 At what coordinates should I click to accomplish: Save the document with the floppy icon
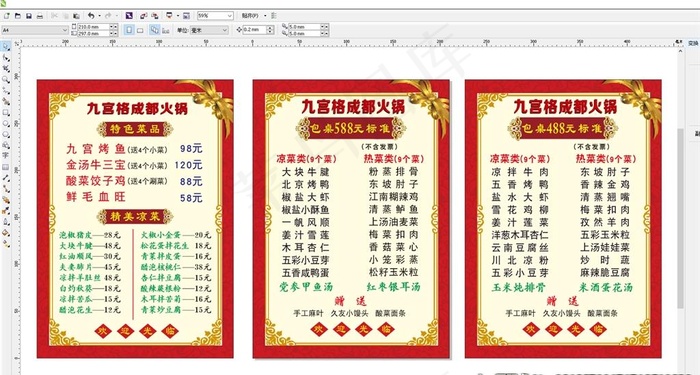point(29,16)
